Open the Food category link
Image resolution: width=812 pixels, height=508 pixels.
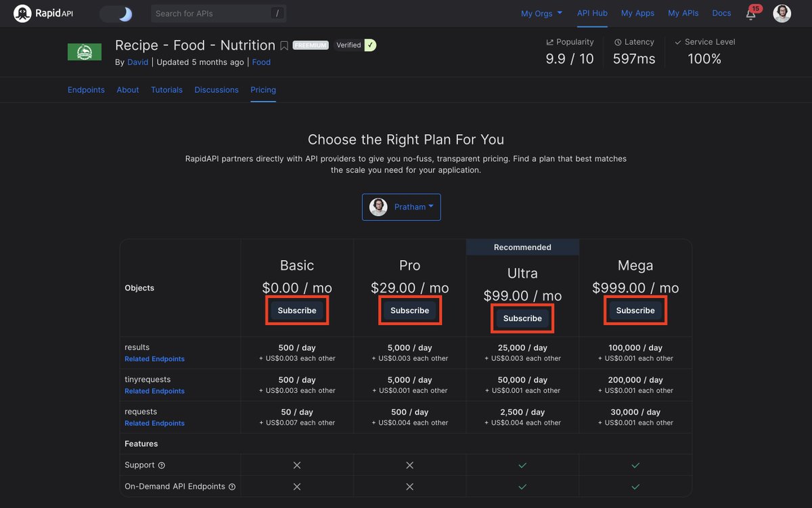(261, 62)
